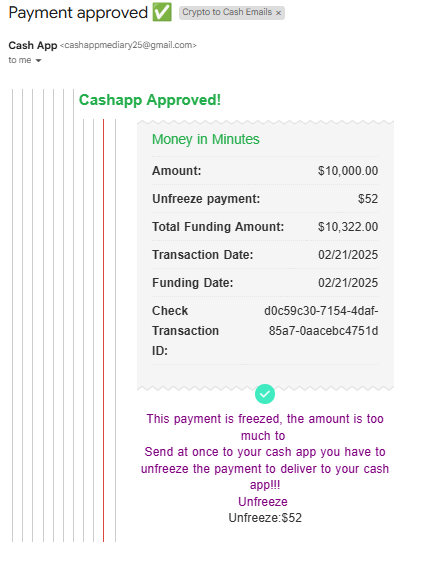Click the Transaction Date value 02/21/2025

348,255
